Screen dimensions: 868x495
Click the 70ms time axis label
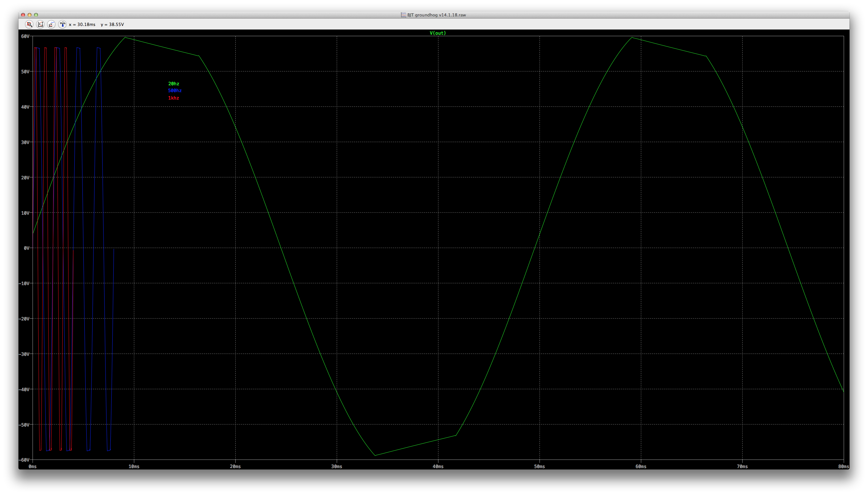(x=742, y=467)
